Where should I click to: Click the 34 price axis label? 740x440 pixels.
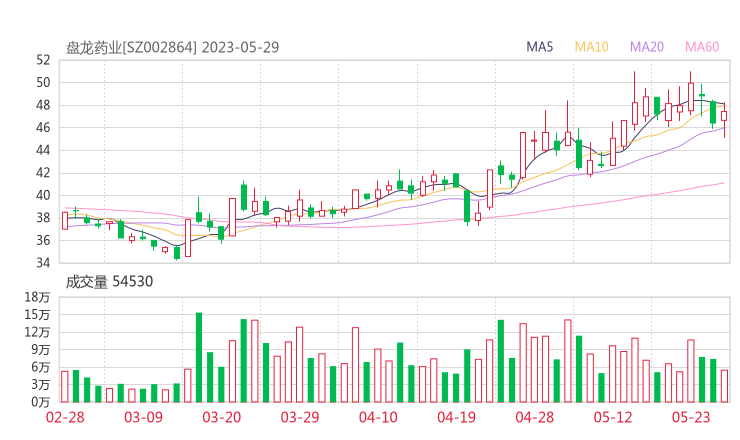pos(43,262)
